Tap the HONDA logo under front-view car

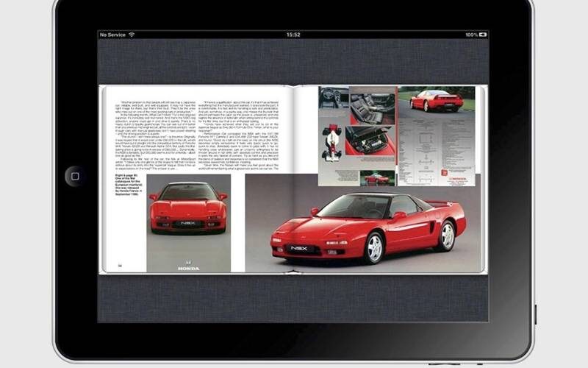click(x=189, y=266)
